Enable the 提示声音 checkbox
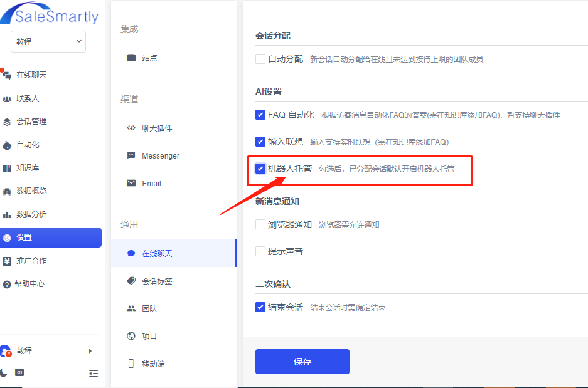 (x=260, y=251)
